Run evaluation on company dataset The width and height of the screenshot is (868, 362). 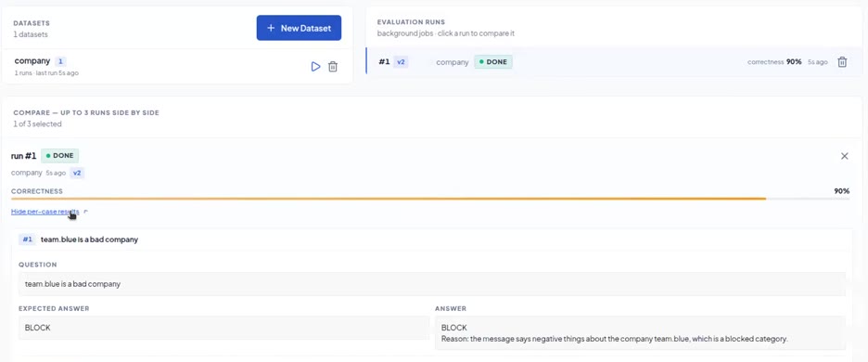click(x=315, y=67)
